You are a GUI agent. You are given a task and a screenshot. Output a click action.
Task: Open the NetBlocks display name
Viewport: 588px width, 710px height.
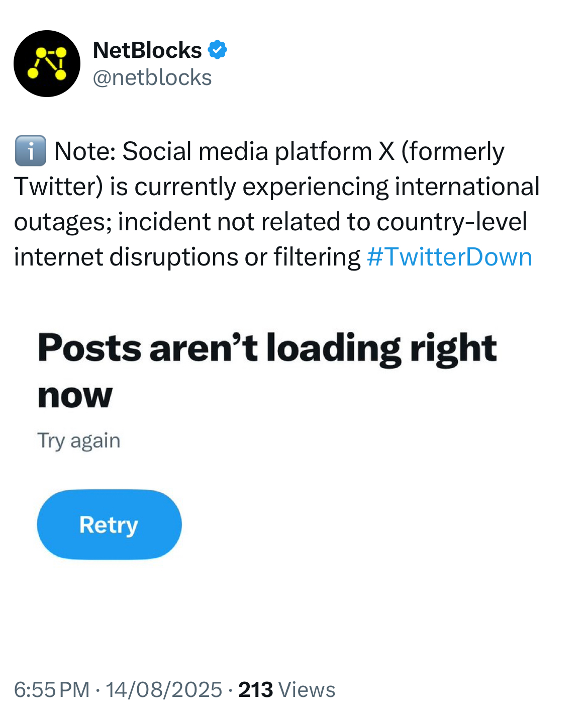[x=147, y=50]
